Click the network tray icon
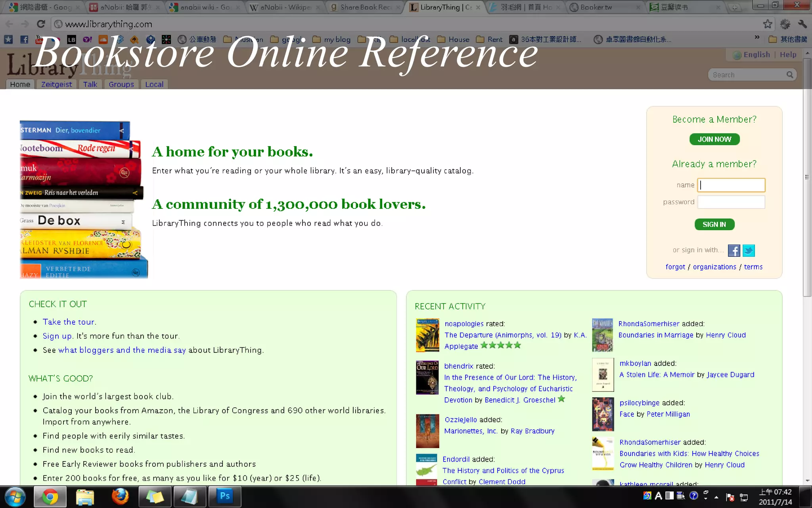 click(x=744, y=497)
